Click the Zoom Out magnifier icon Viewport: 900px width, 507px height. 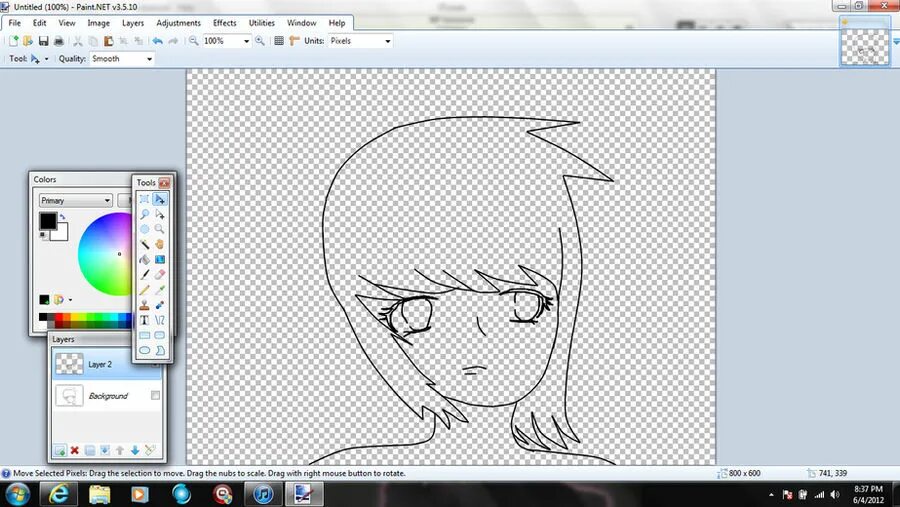click(x=193, y=41)
